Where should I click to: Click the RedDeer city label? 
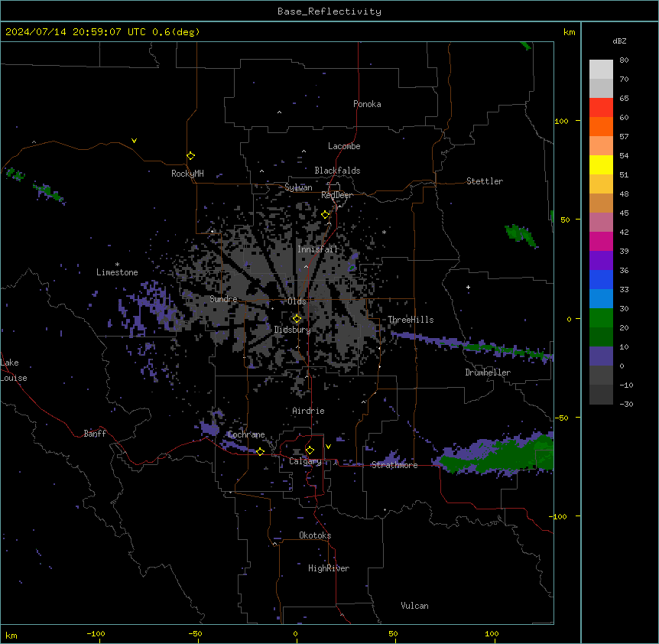click(x=337, y=195)
